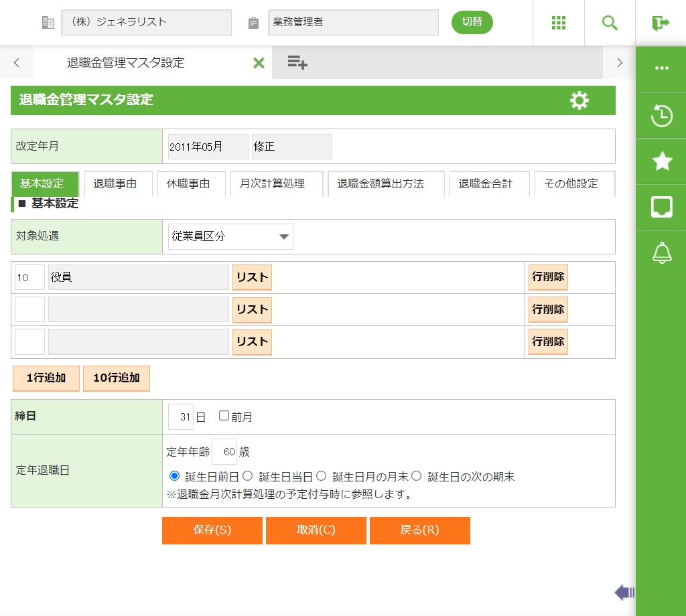Expand the side panel with purple arrow
This screenshot has height=616, width=686.
(624, 592)
